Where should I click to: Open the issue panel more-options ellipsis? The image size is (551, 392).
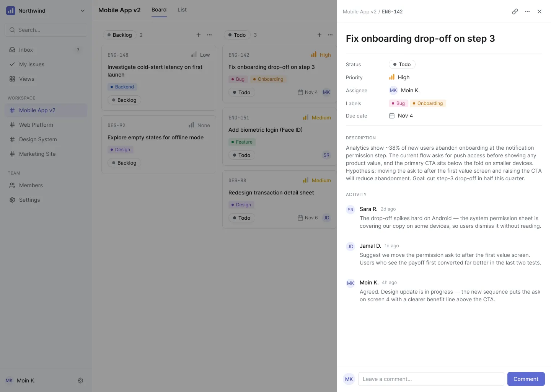coord(527,11)
